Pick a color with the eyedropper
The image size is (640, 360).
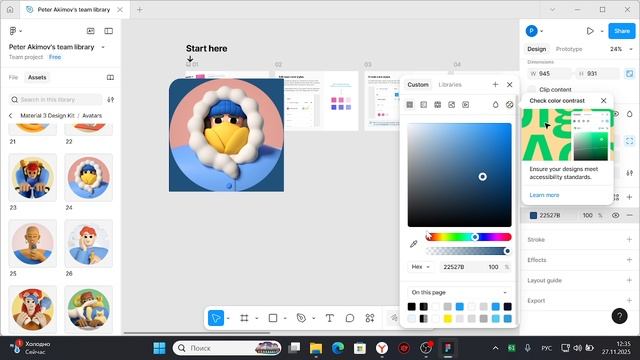click(413, 244)
